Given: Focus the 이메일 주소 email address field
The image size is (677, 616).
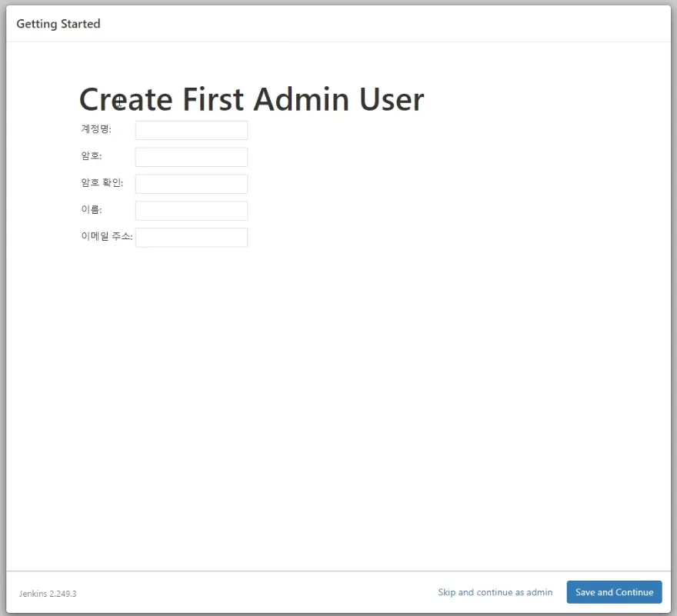Looking at the screenshot, I should click(191, 238).
